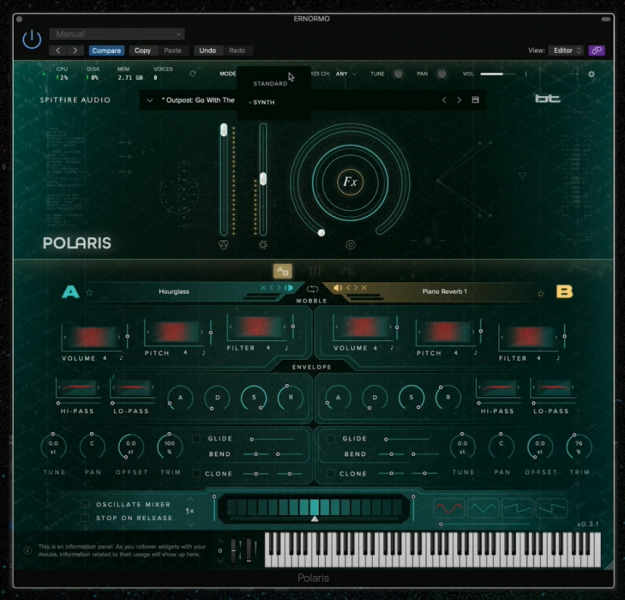Click the Copy button
This screenshot has height=600, width=625.
[x=142, y=51]
